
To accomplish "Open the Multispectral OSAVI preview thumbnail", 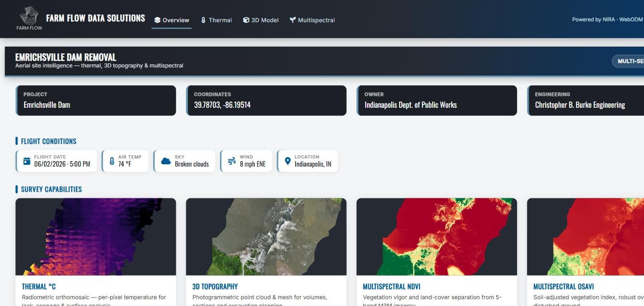I will tap(586, 237).
